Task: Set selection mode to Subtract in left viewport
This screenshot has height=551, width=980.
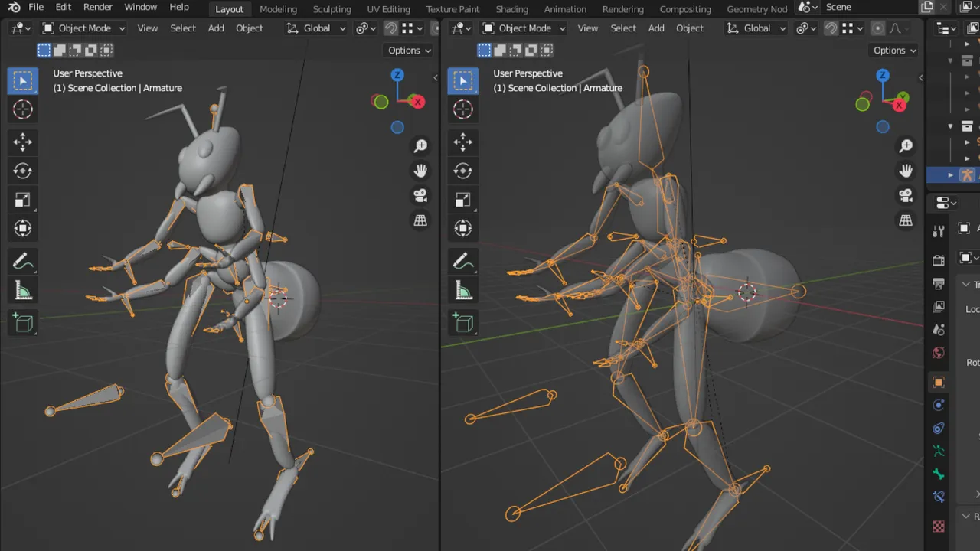Action: coord(76,51)
